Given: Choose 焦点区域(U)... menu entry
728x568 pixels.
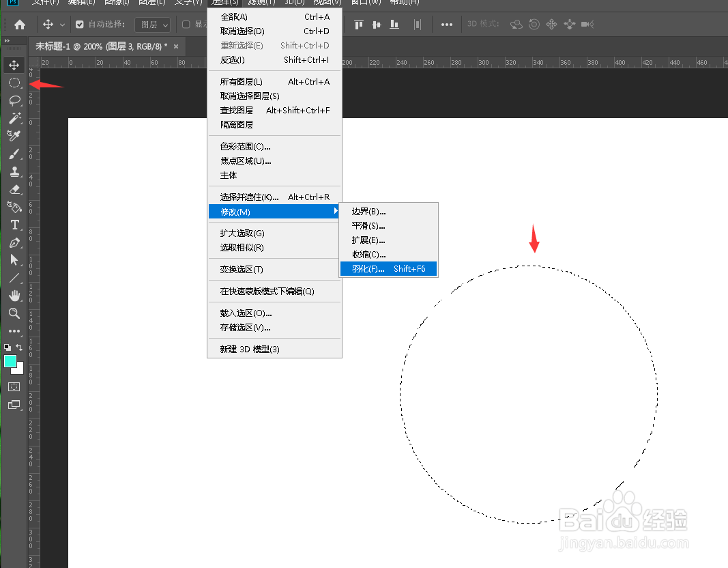Looking at the screenshot, I should point(274,161).
